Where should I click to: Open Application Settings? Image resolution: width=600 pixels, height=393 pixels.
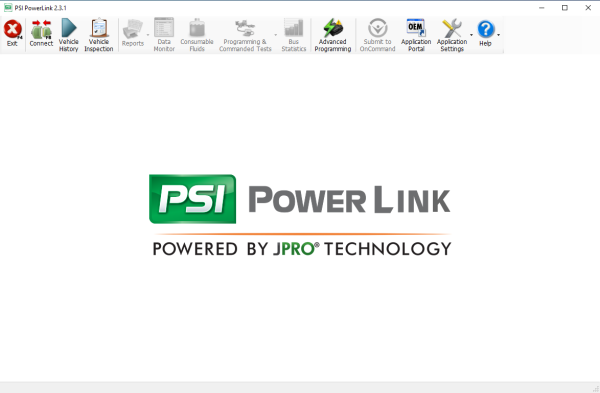click(x=452, y=35)
